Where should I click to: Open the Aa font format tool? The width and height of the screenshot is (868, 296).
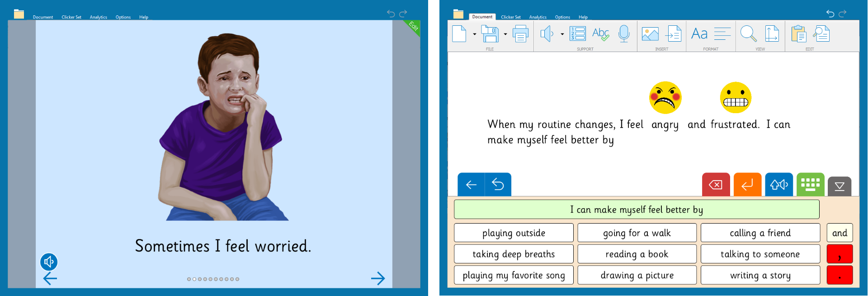(x=699, y=34)
